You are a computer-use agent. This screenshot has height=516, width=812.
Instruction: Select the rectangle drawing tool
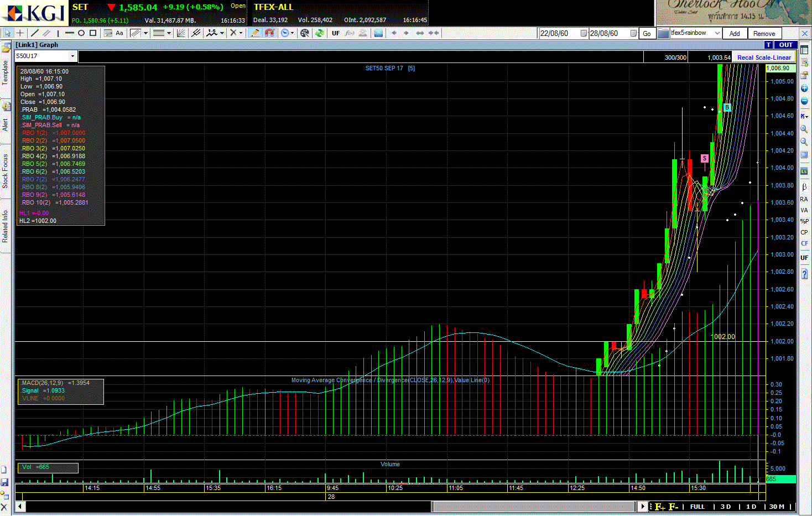pyautogui.click(x=93, y=33)
